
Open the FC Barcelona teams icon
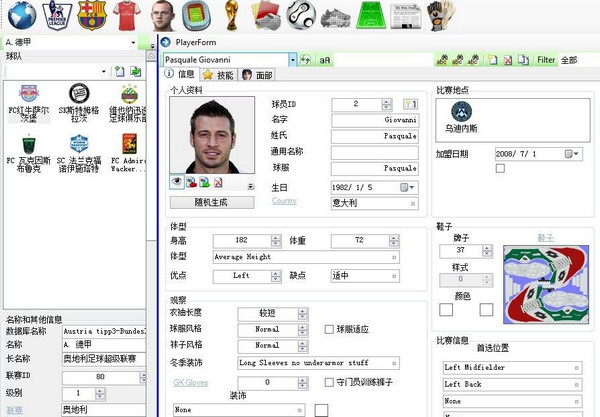[91, 16]
